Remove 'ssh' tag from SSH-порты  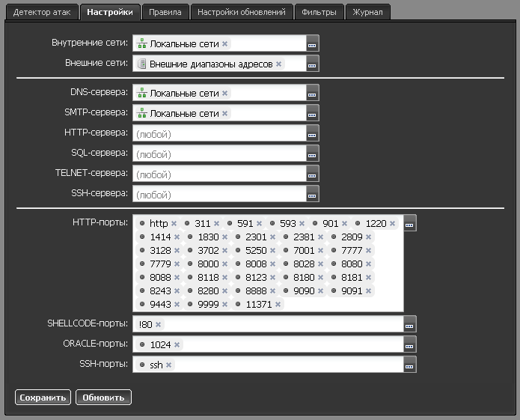[169, 365]
